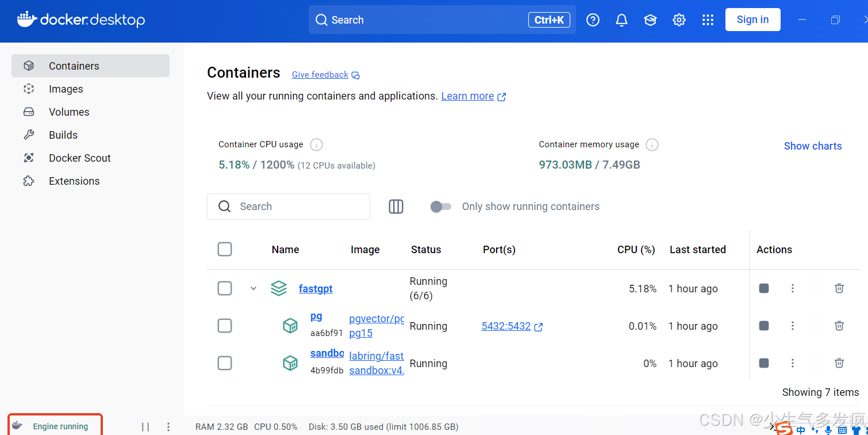Click the CPU (%) column header

click(636, 250)
